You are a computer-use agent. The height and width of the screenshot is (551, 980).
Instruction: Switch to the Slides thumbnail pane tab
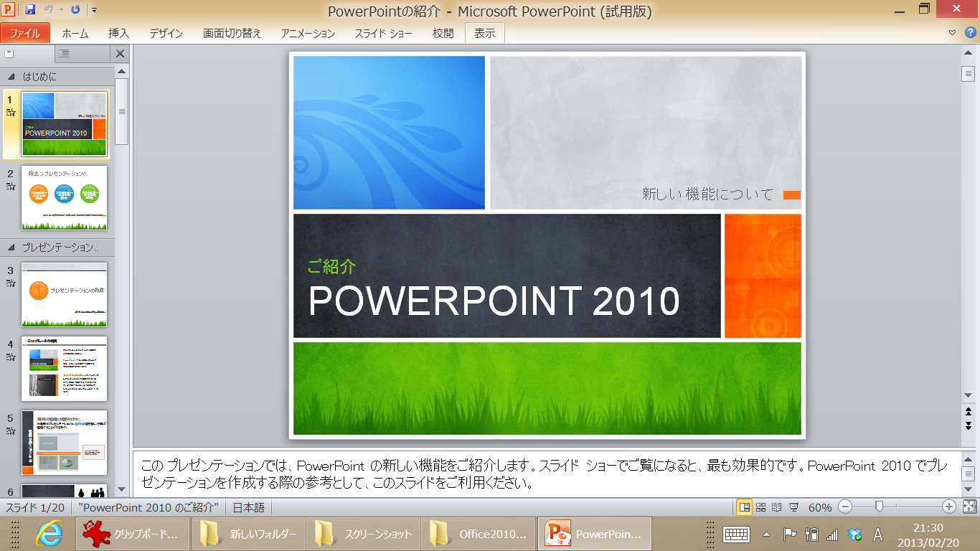(x=27, y=54)
